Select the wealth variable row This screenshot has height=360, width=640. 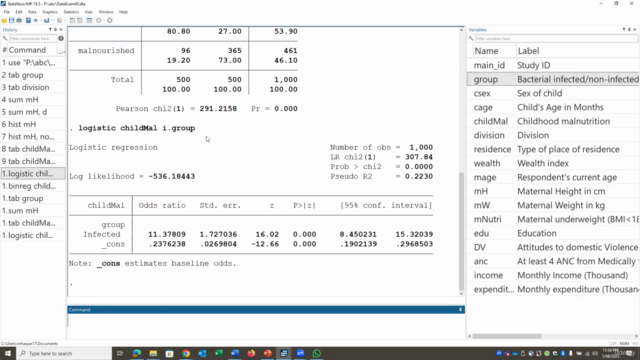point(553,163)
